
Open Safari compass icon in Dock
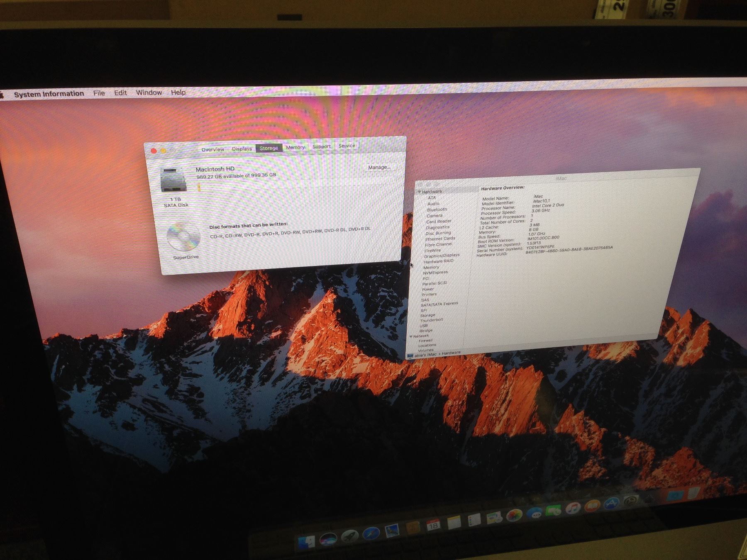371,533
